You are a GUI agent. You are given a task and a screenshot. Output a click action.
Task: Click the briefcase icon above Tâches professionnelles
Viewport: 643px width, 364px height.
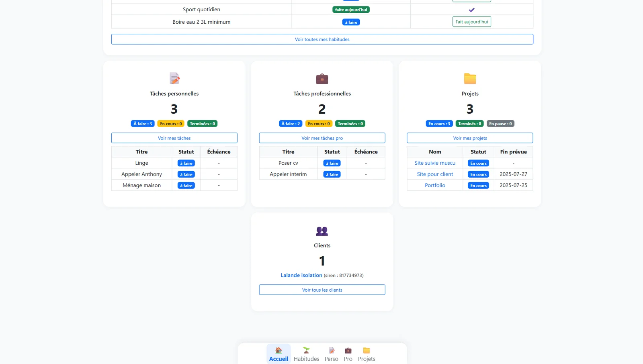pos(322,79)
